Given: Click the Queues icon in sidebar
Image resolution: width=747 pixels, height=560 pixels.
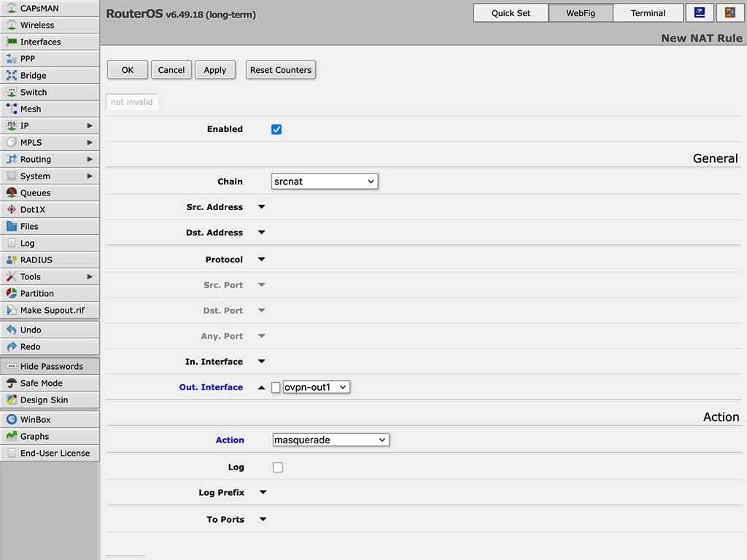Looking at the screenshot, I should click(x=12, y=193).
